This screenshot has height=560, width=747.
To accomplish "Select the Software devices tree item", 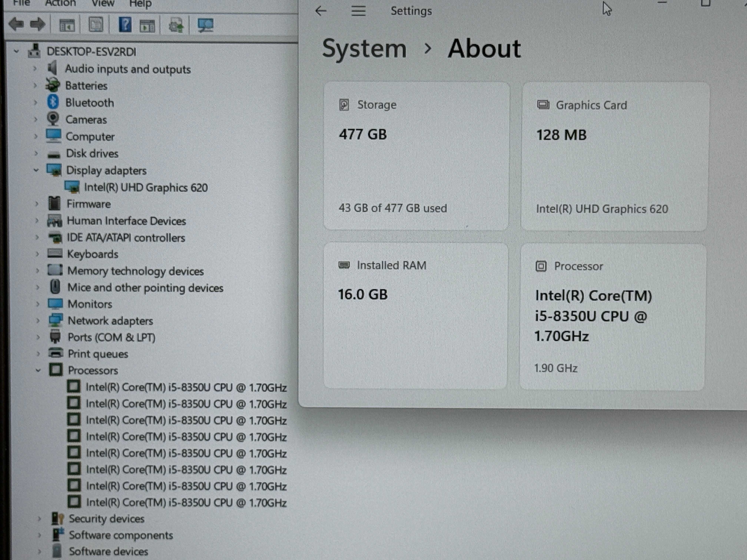I will tap(108, 551).
